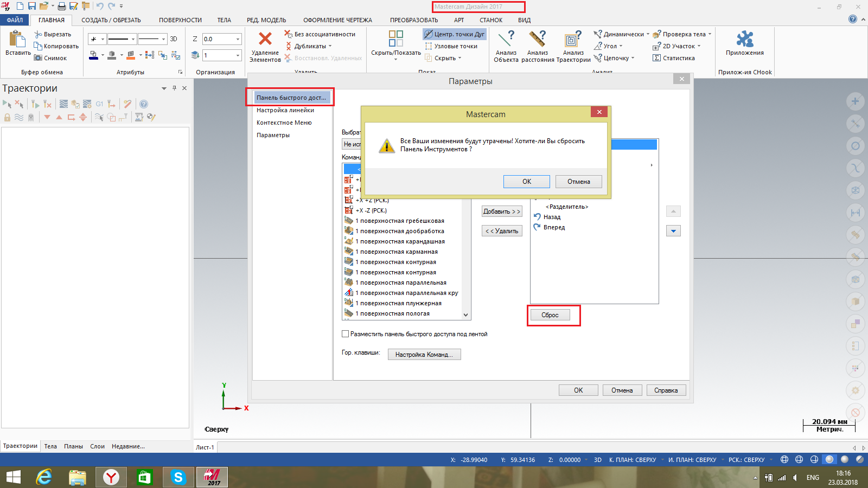Expand the Скрыть/Показать dropdown
This screenshot has height=488, width=868.
(x=395, y=59)
